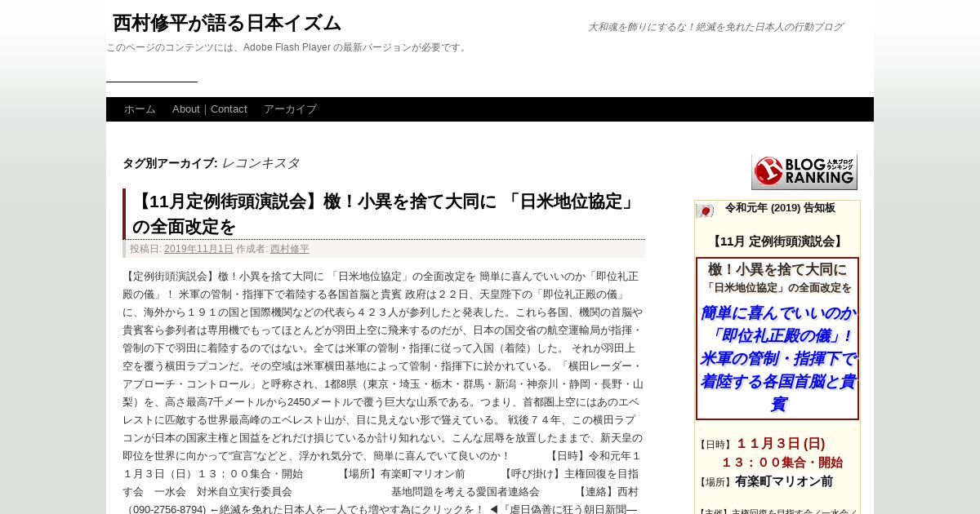This screenshot has height=514, width=980.
Task: Select 「日米地位協定」の全面改定を text in sidebar box
Action: click(777, 288)
